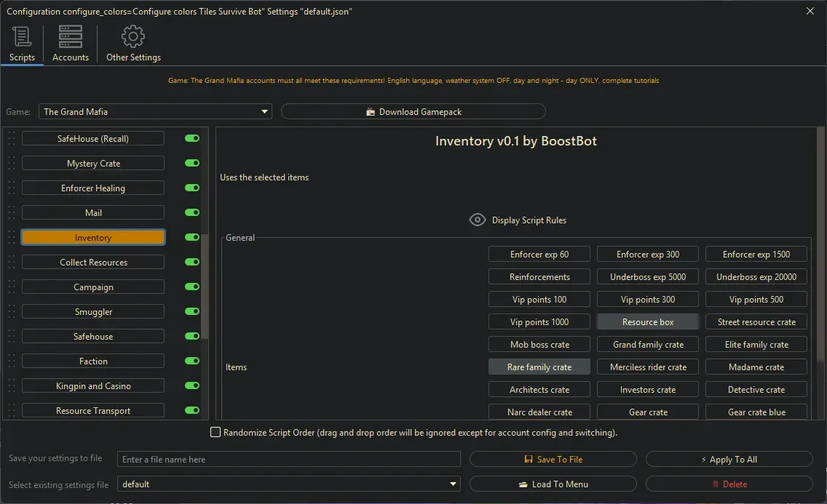Screen dimensions: 827x504
Task: Switch to the Accounts tab
Action: click(x=70, y=44)
